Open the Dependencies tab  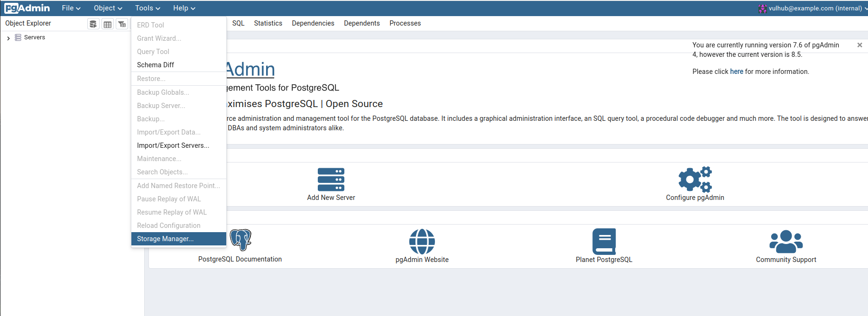(x=313, y=23)
